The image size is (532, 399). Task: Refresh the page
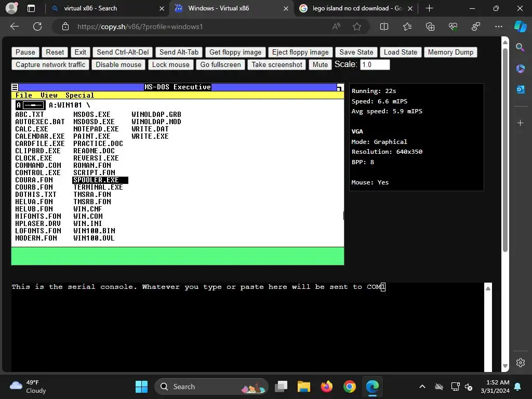37,26
